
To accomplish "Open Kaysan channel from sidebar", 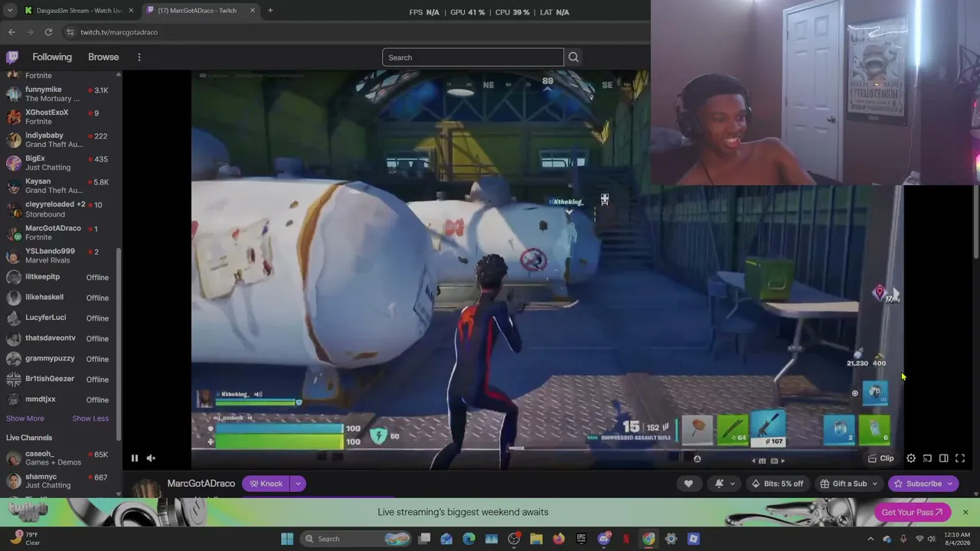I will (60, 186).
